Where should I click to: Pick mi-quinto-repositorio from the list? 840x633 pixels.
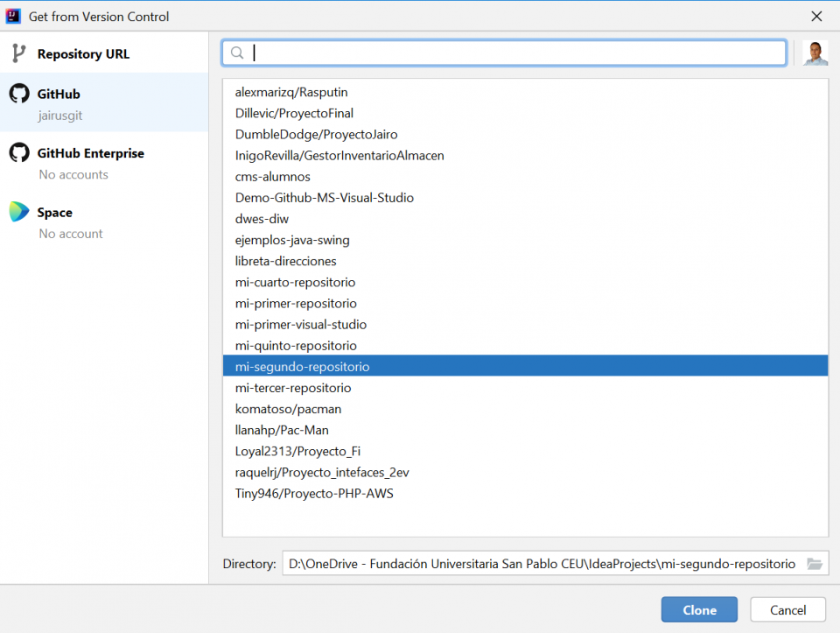(x=526, y=346)
